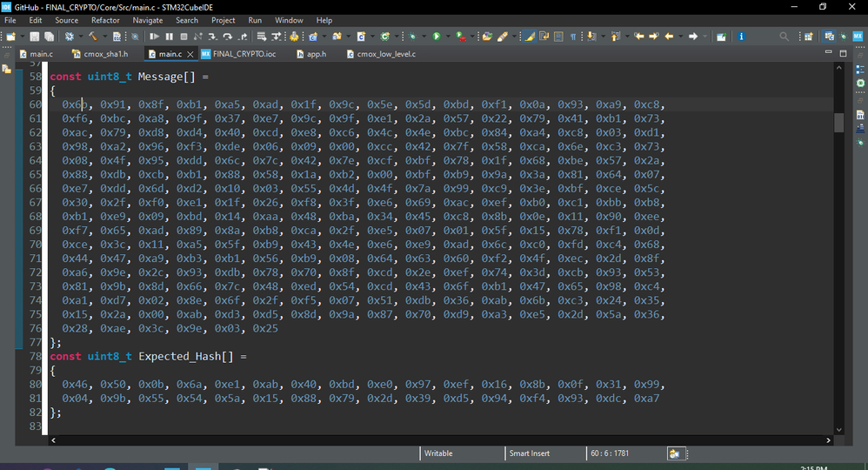Screen dimensions: 868x470
Task: Click the Save All icon
Action: [x=50, y=36]
